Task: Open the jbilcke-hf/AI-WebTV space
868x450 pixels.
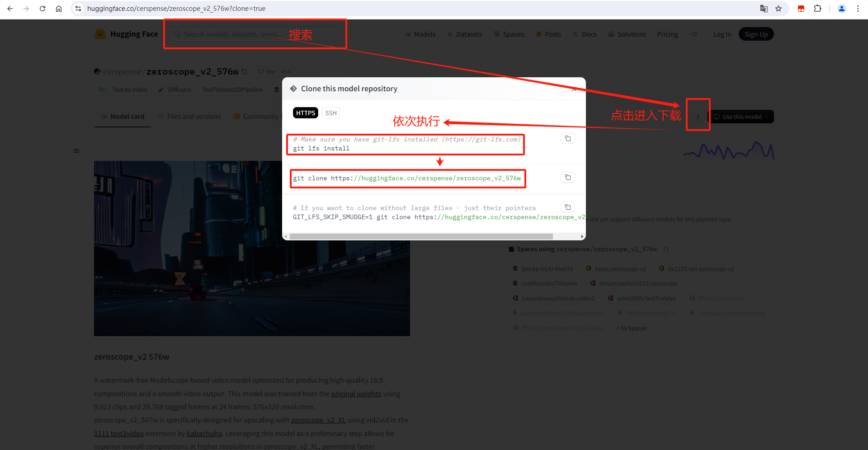Action: [542, 269]
